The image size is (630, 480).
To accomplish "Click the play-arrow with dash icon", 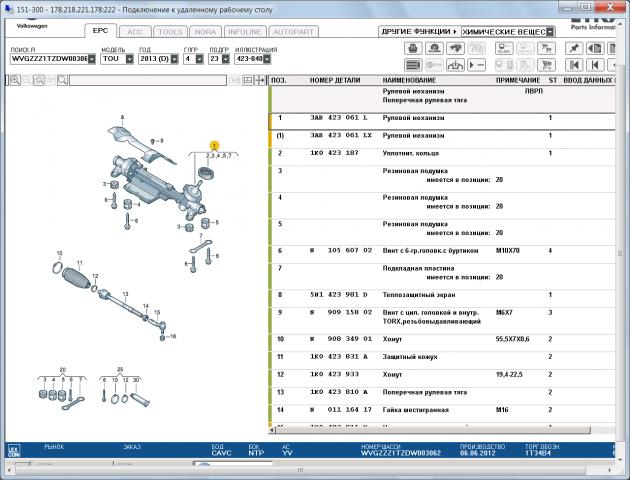I will tap(477, 65).
